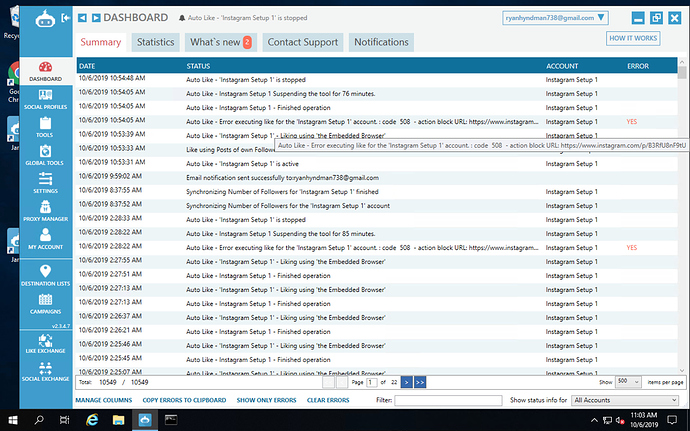The height and width of the screenshot is (431, 690).
Task: Sort by the DATE column header
Action: click(x=87, y=66)
